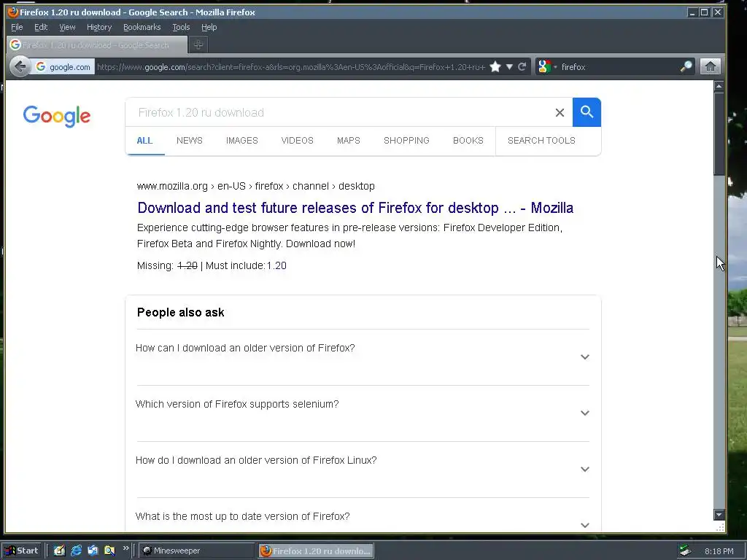Open SEARCH TOOLS options
Viewport: 747px width, 560px height.
(542, 141)
